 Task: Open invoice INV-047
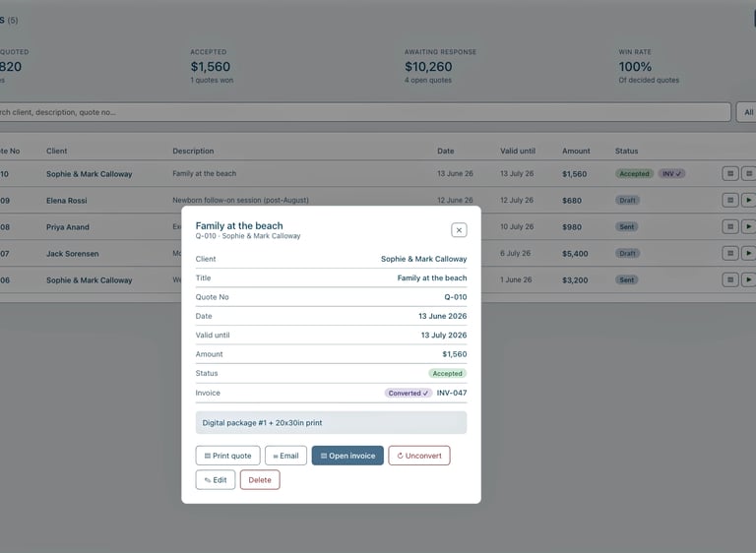point(347,456)
